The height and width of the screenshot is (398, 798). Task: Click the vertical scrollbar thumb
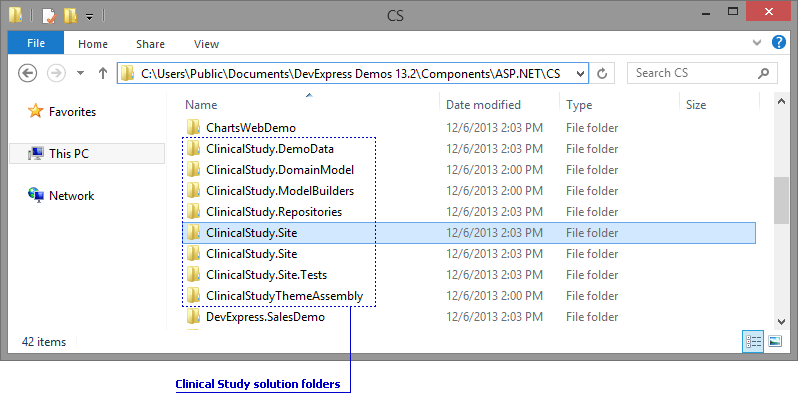click(781, 200)
